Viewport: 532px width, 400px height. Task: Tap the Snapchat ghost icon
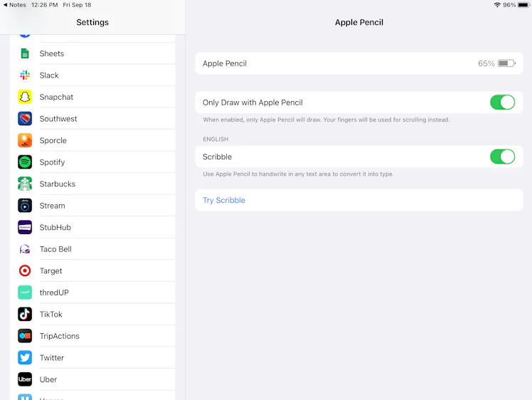[25, 97]
